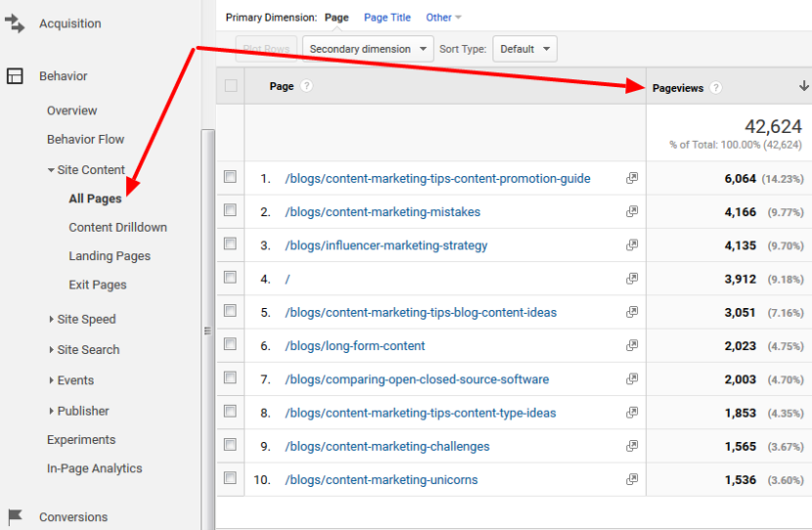Open Behavior Flow report
Viewport: 812px width, 530px height.
tap(85, 140)
